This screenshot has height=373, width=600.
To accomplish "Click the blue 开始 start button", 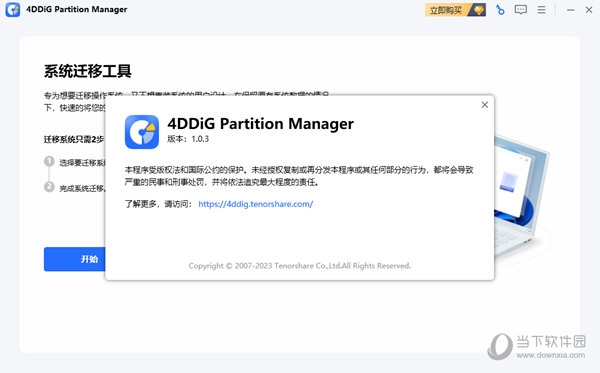I will pyautogui.click(x=75, y=259).
